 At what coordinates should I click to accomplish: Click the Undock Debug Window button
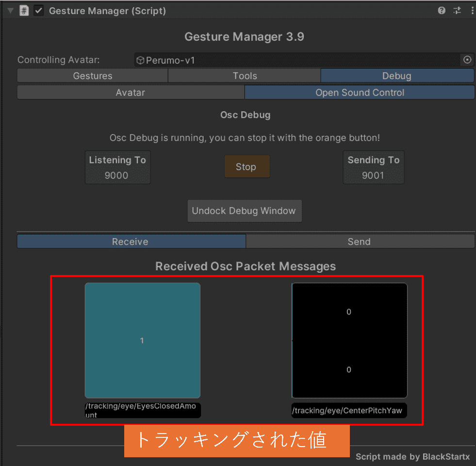(244, 211)
